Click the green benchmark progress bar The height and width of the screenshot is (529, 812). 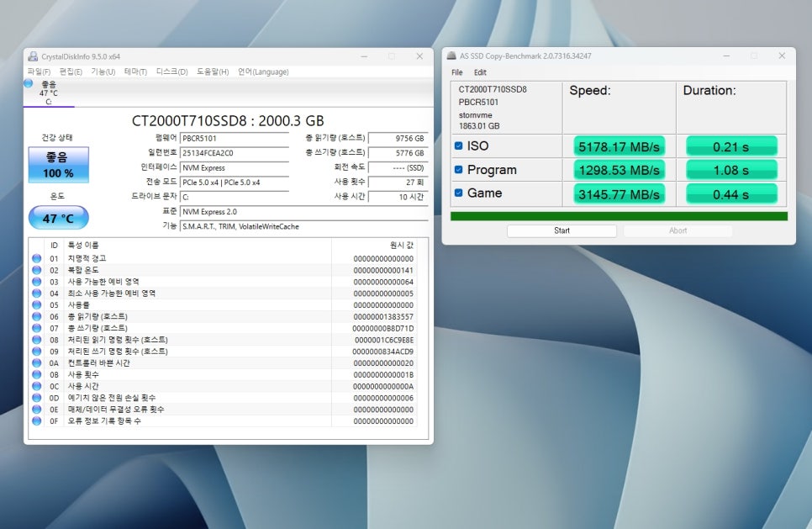619,216
